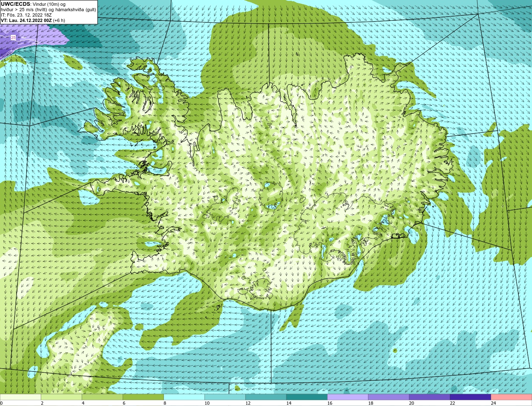Click the 16–18 m/s lavender legend swatch
This screenshot has height=406, width=532.
348,397
